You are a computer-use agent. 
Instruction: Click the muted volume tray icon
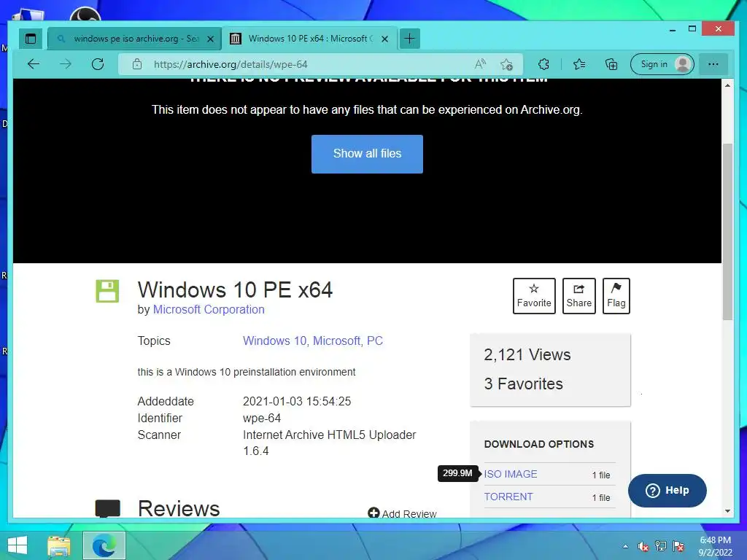(x=643, y=546)
